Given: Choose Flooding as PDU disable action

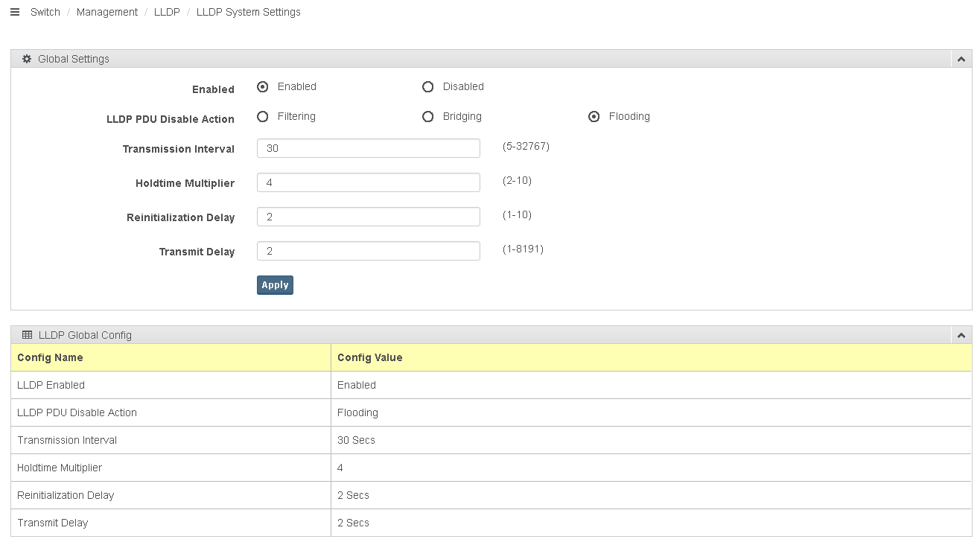Looking at the screenshot, I should click(x=594, y=117).
